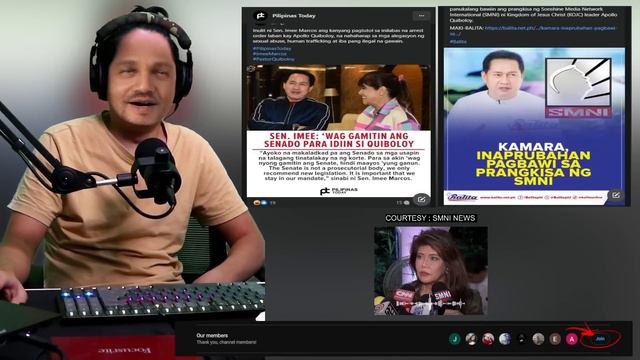The height and width of the screenshot is (360, 640).
Task: Open the Pilipinas Today page name link
Action: click(294, 16)
